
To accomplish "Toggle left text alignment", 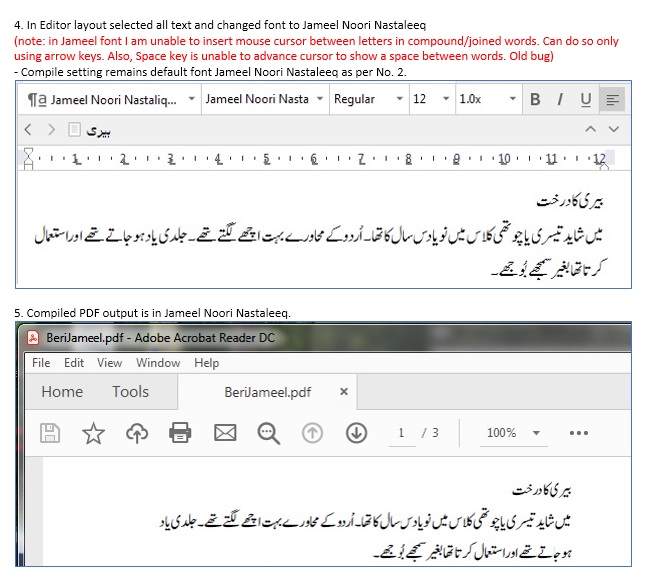I will tap(612, 99).
